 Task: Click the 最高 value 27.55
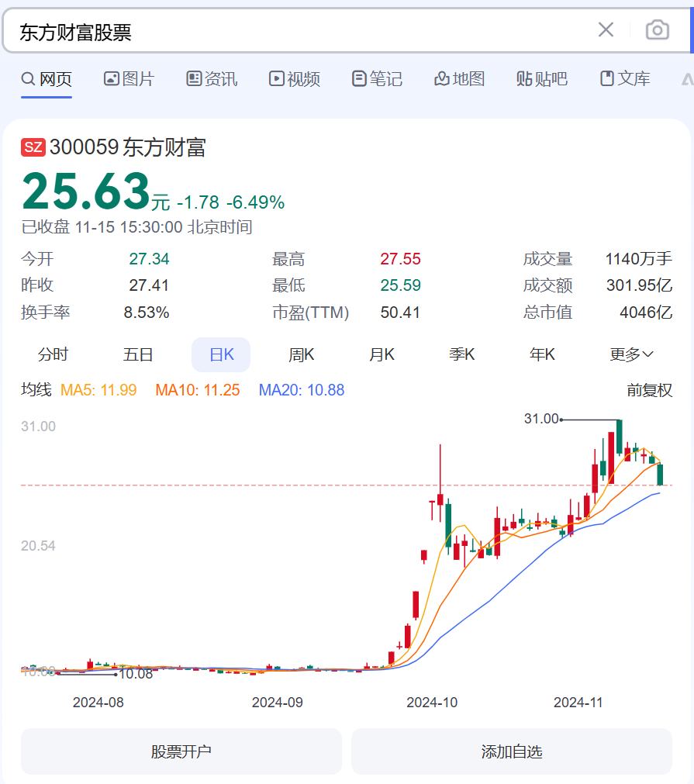coord(400,259)
